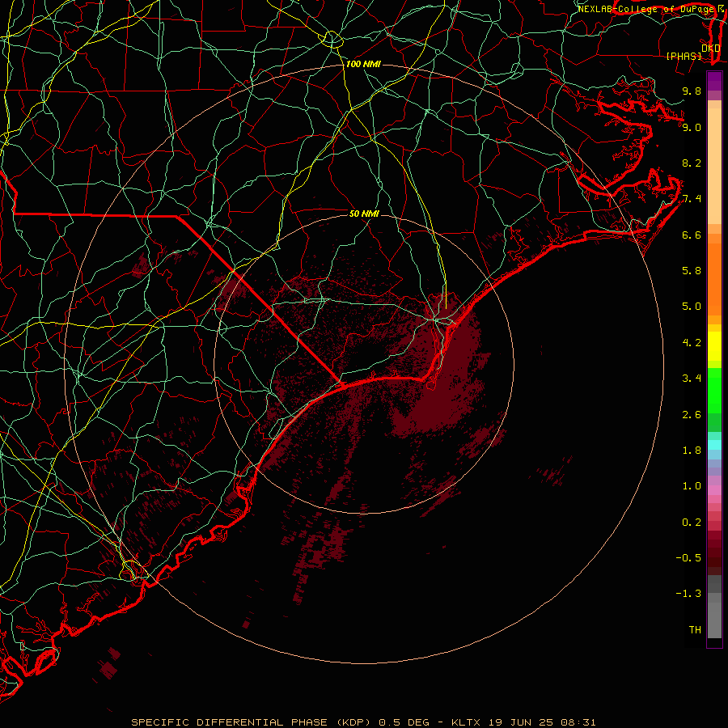
Task: Click the "TH" threshold label on legend
Action: pyautogui.click(x=695, y=630)
